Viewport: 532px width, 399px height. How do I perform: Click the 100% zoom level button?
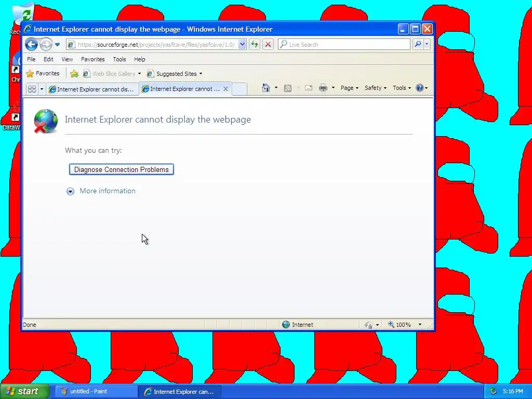click(x=400, y=325)
